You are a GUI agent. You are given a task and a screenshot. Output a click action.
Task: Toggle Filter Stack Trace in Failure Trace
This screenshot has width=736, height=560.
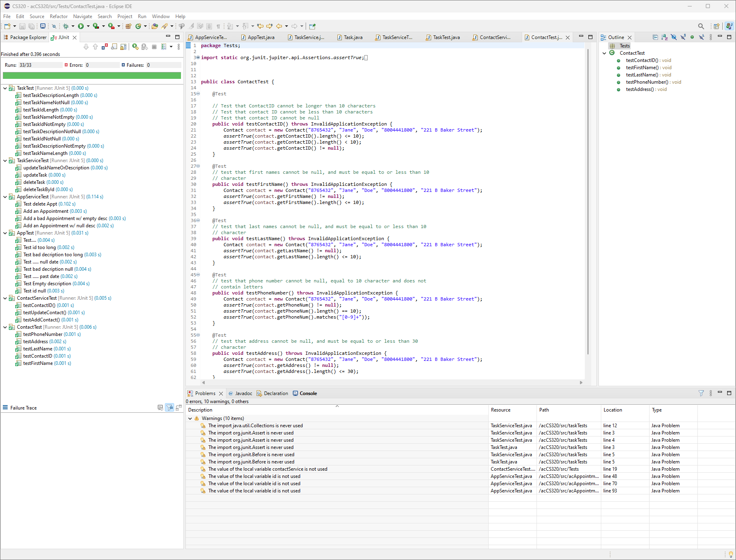(x=170, y=408)
